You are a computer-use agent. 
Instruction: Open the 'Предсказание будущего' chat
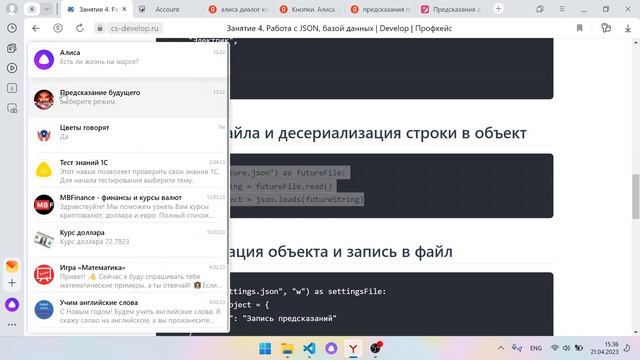(x=127, y=98)
